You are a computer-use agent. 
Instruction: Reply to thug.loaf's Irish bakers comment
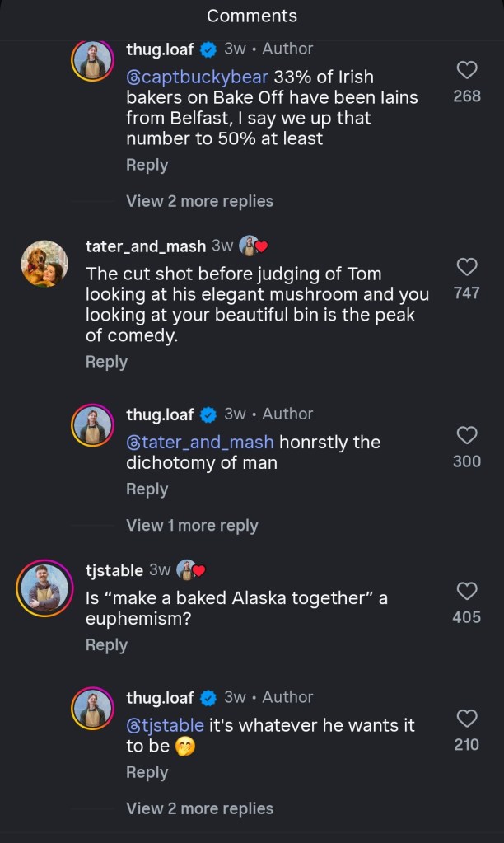pyautogui.click(x=147, y=165)
